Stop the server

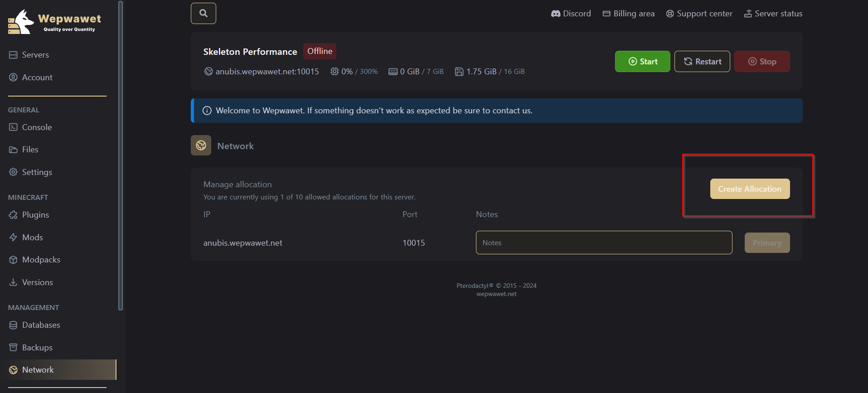[762, 61]
